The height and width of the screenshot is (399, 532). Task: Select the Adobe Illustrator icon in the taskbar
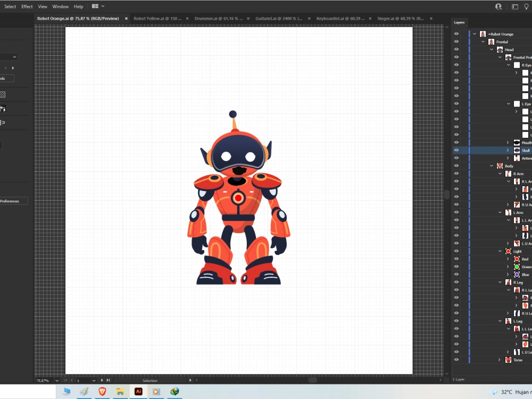138,391
